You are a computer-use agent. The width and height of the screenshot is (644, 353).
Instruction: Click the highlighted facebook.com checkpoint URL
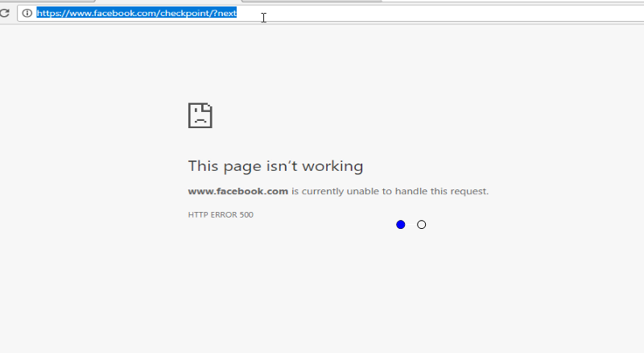[x=137, y=13]
